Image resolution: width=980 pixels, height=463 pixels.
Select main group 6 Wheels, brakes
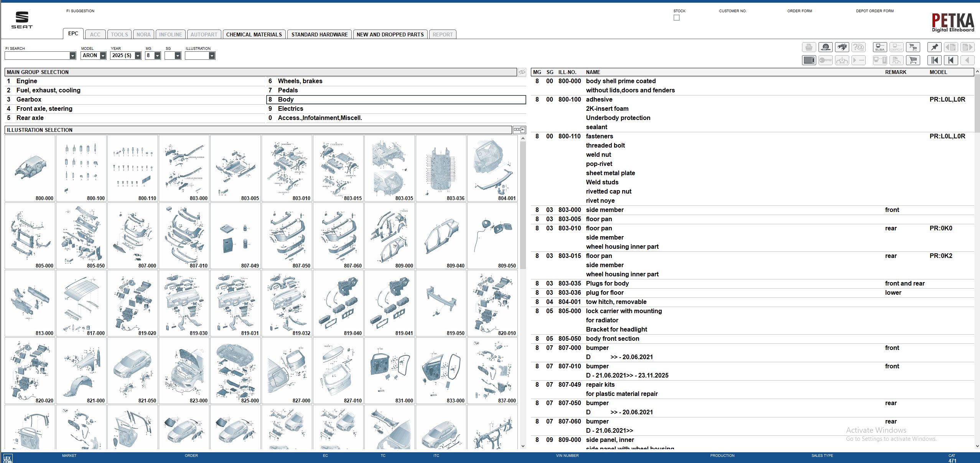[x=396, y=81]
